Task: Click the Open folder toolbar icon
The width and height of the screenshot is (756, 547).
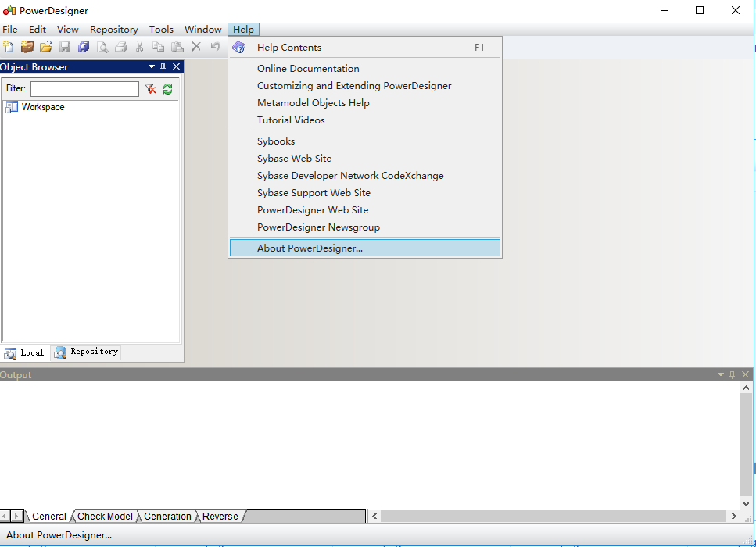Action: 46,47
